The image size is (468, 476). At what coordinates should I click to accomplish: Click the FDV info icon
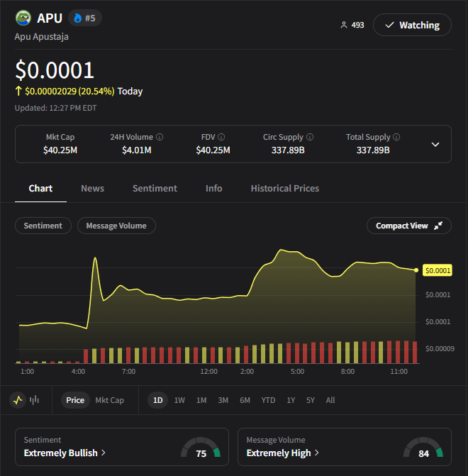[x=221, y=137]
